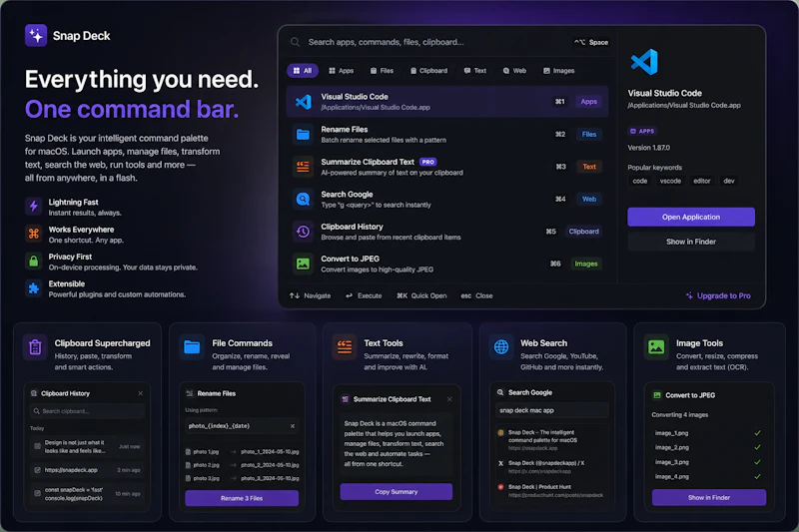Click the Text badge on Summarize Clipboard row
Screen dimensions: 799x532
[589, 167]
